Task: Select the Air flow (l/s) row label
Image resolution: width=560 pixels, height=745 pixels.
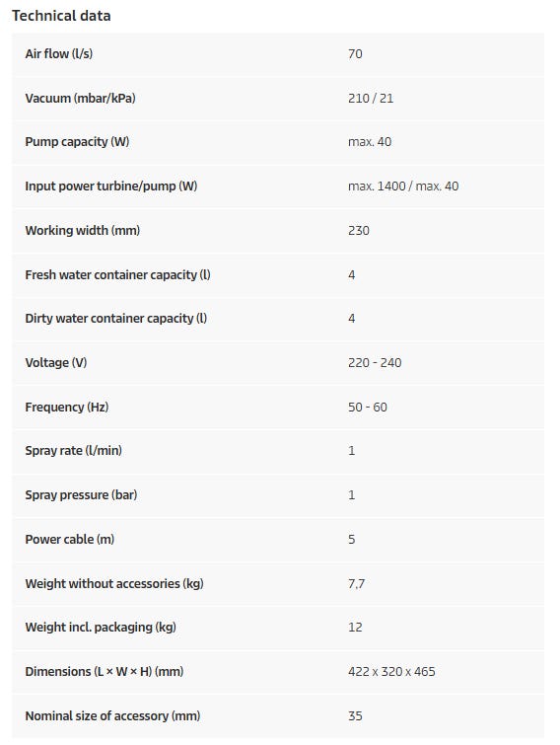Action: pyautogui.click(x=59, y=53)
